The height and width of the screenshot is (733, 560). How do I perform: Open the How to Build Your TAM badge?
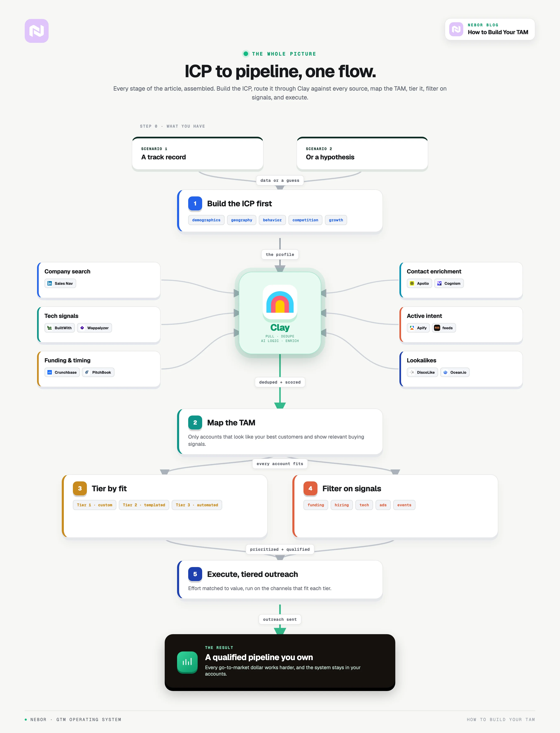click(x=490, y=29)
